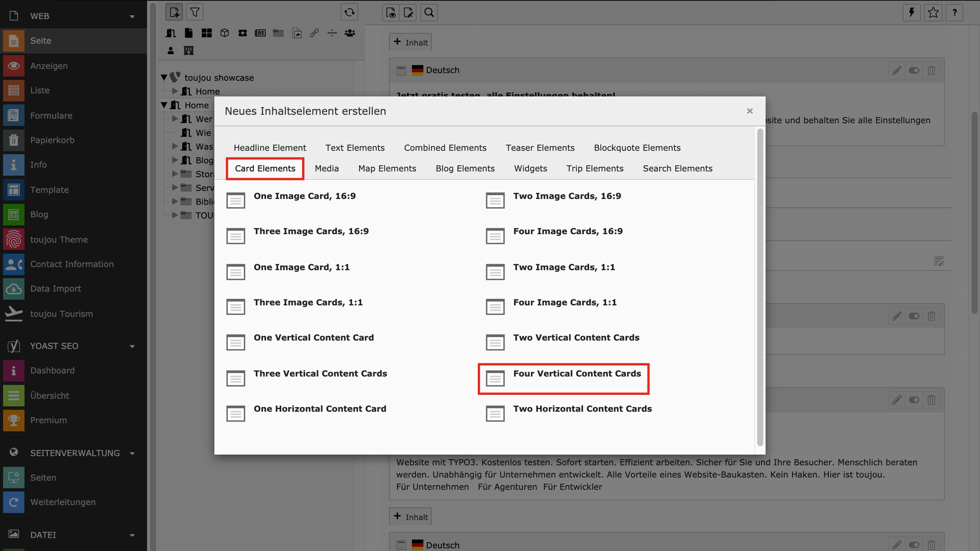Open the toujou Tourism module
980x551 pixels.
coord(61,314)
